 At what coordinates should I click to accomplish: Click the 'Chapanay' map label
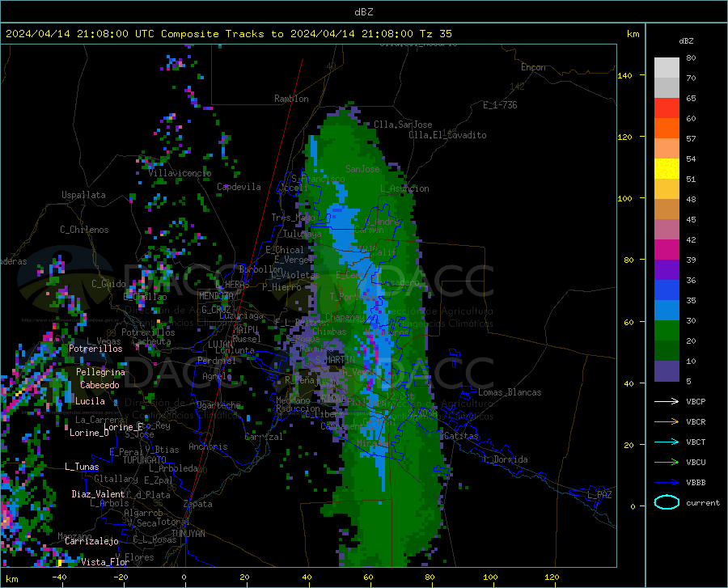coord(345,317)
